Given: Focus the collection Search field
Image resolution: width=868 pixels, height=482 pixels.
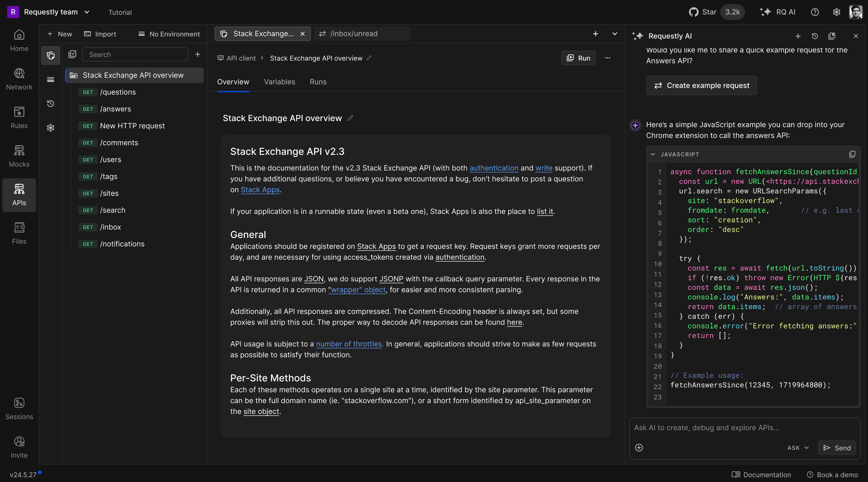Looking at the screenshot, I should 135,54.
